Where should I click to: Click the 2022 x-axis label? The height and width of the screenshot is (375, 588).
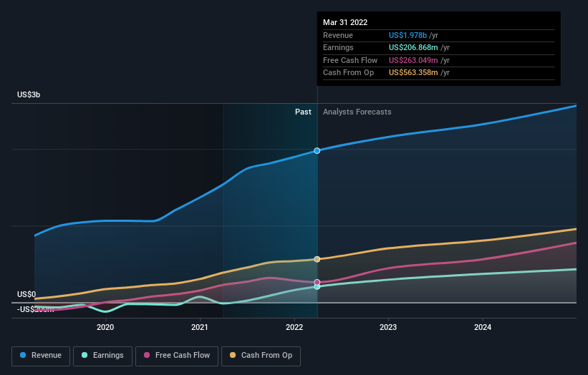[x=294, y=328]
